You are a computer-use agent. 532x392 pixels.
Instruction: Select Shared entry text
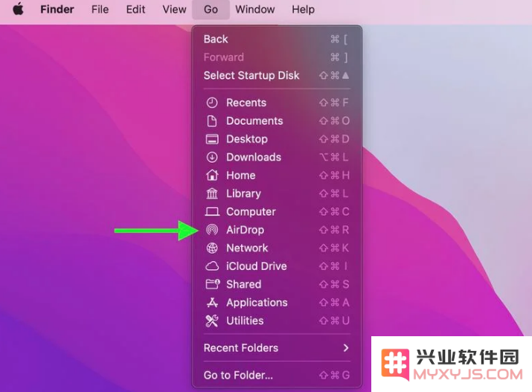coord(243,284)
